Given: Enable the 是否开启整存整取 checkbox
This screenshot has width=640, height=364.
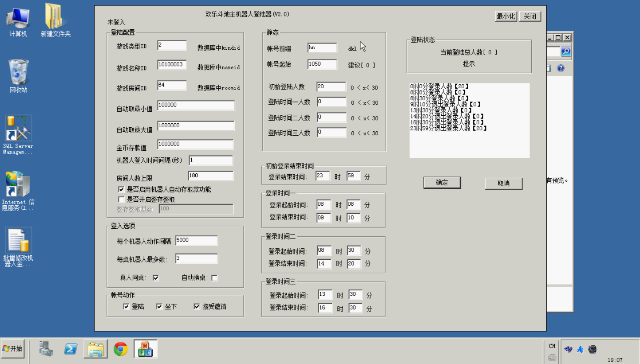Looking at the screenshot, I should pyautogui.click(x=122, y=200).
